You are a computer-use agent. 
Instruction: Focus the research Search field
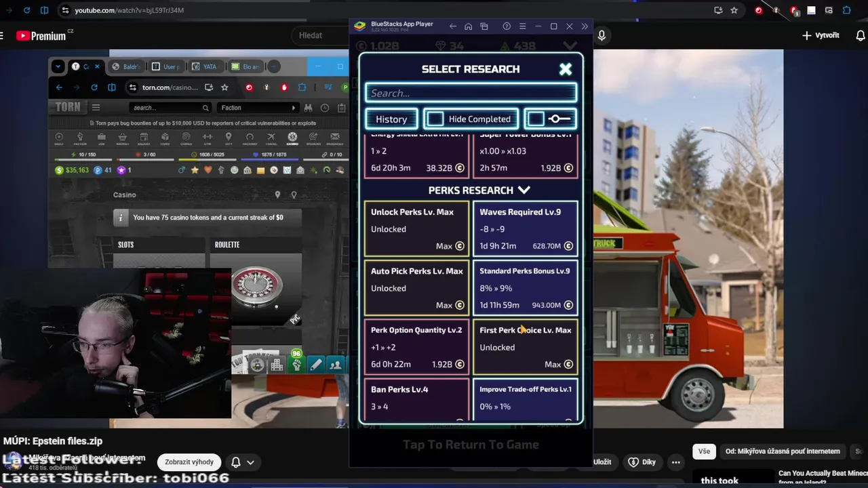pos(471,93)
